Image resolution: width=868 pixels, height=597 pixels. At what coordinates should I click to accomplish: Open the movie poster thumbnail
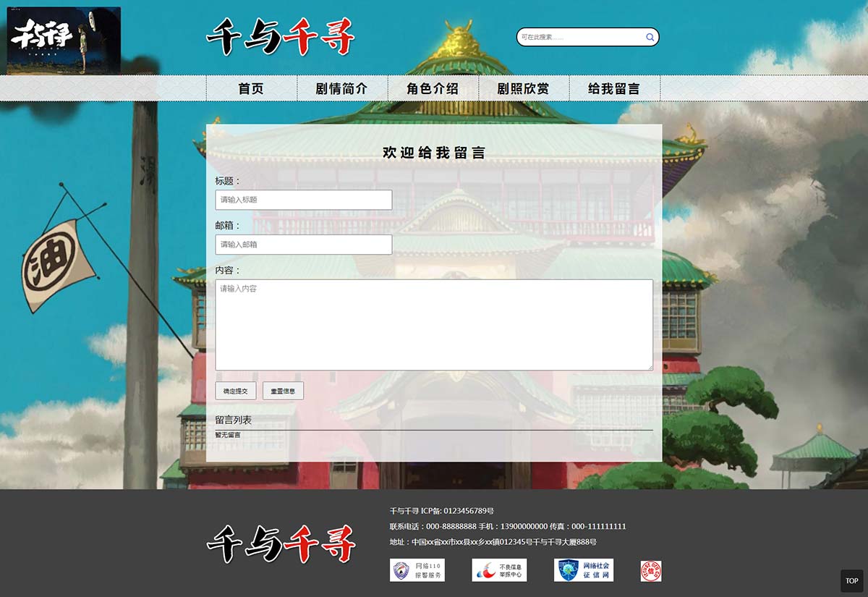pos(64,41)
